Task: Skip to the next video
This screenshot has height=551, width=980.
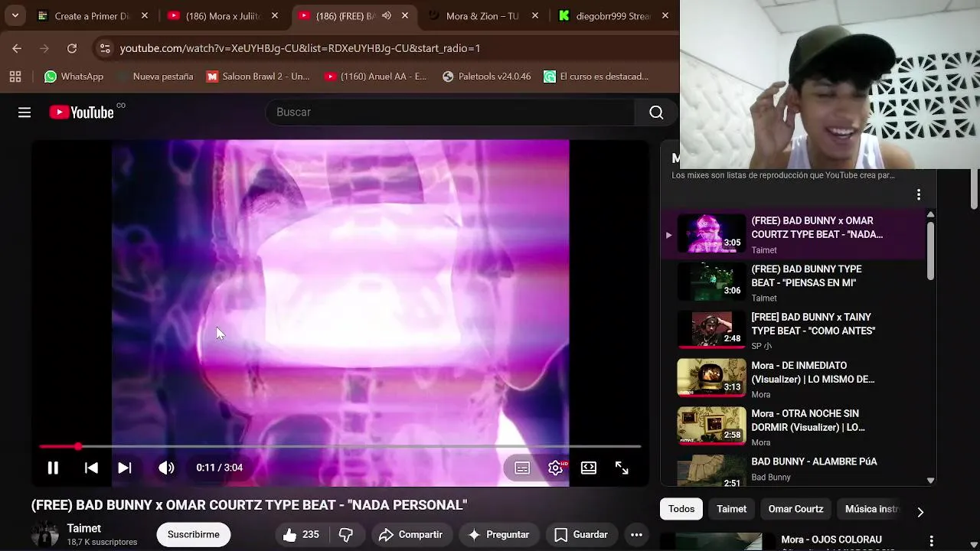Action: point(125,468)
